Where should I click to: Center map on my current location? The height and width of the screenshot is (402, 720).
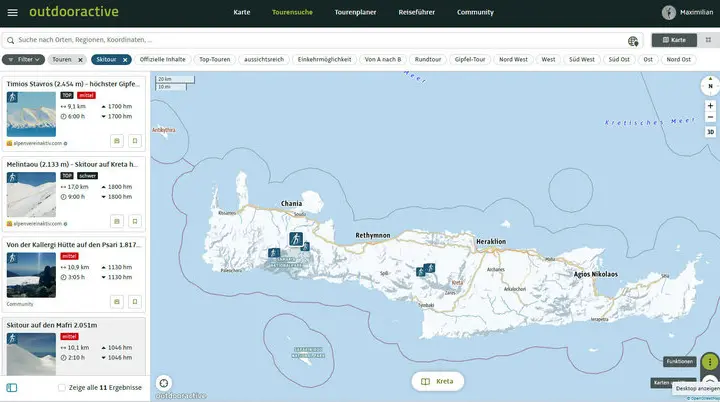(x=164, y=382)
